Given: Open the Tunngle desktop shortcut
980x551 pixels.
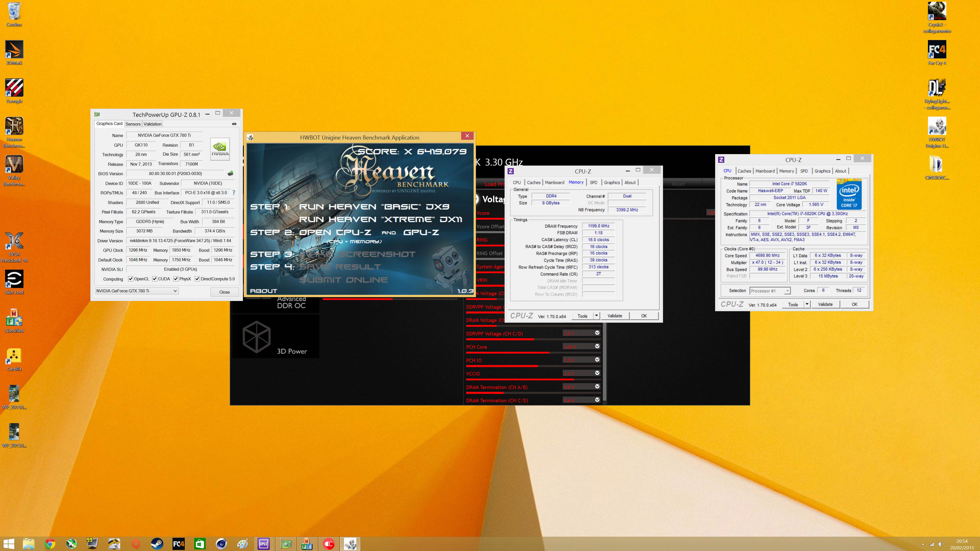Looking at the screenshot, I should click(x=14, y=91).
